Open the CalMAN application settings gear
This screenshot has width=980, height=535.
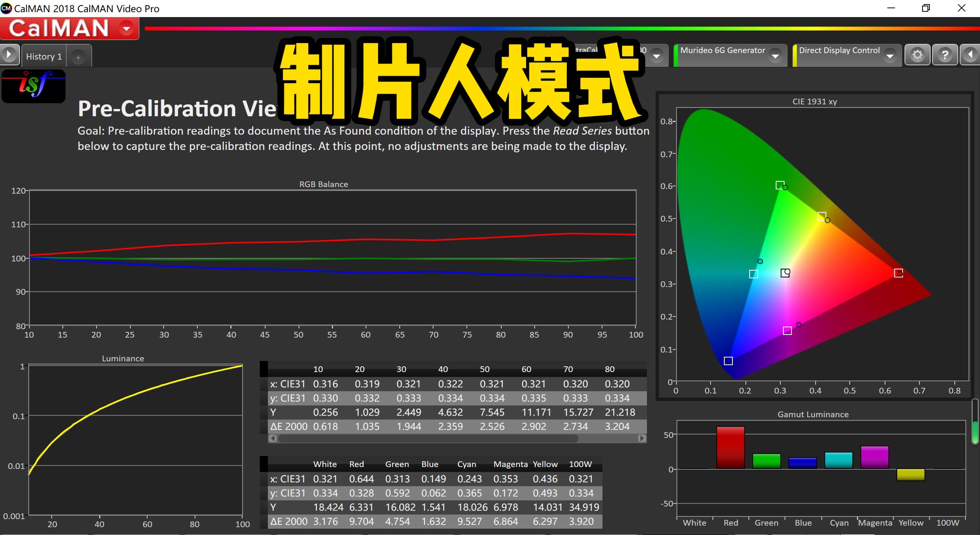pos(917,54)
